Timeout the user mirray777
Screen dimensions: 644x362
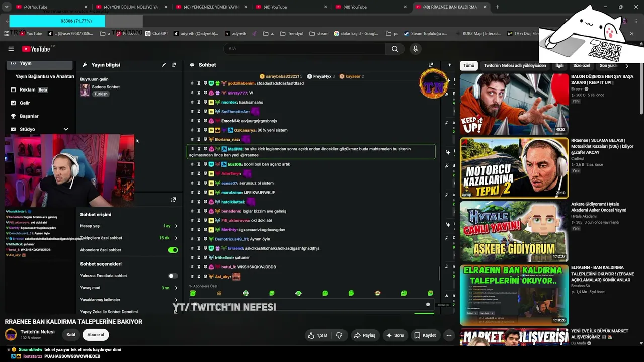click(x=199, y=93)
